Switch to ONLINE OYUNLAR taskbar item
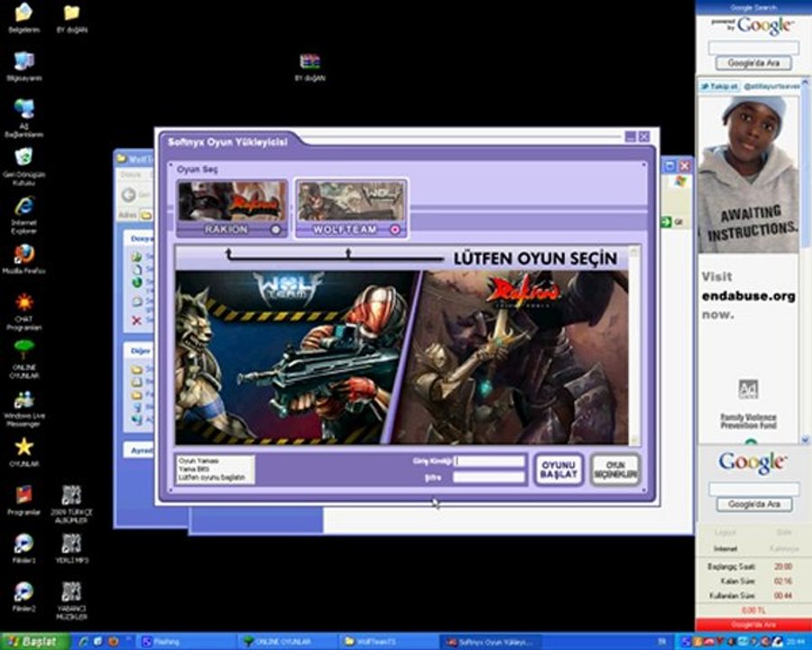Screen dimensions: 812x650 tap(286, 642)
